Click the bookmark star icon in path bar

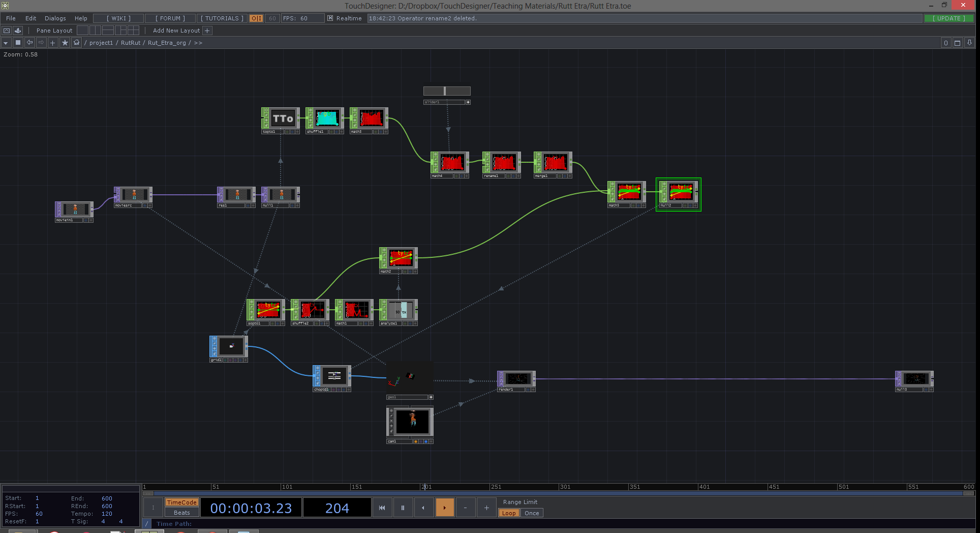coord(65,43)
